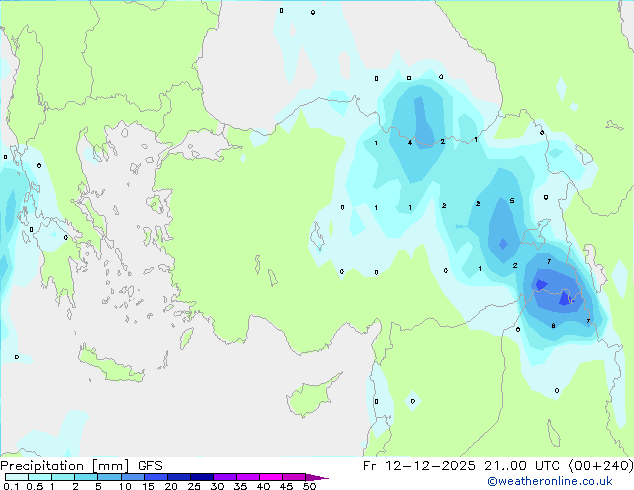
Task: Select the 45–50 mm legend color swatch
Action: (x=294, y=477)
